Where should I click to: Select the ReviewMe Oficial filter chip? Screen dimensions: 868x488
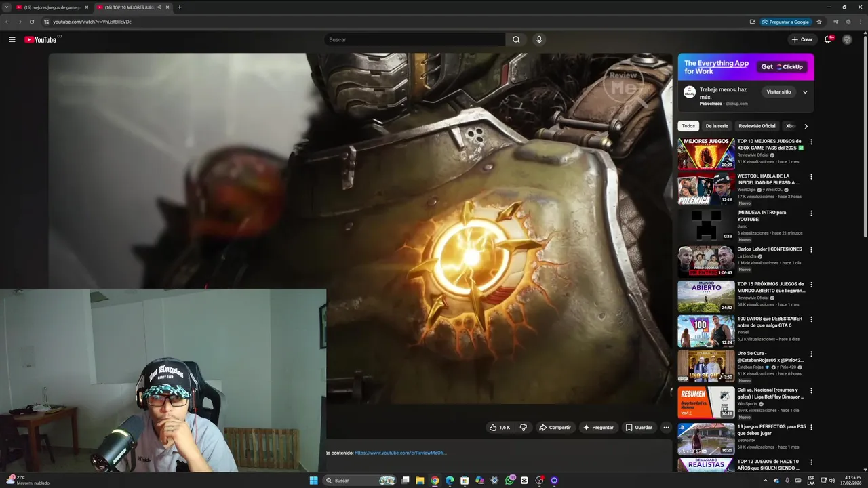click(757, 126)
